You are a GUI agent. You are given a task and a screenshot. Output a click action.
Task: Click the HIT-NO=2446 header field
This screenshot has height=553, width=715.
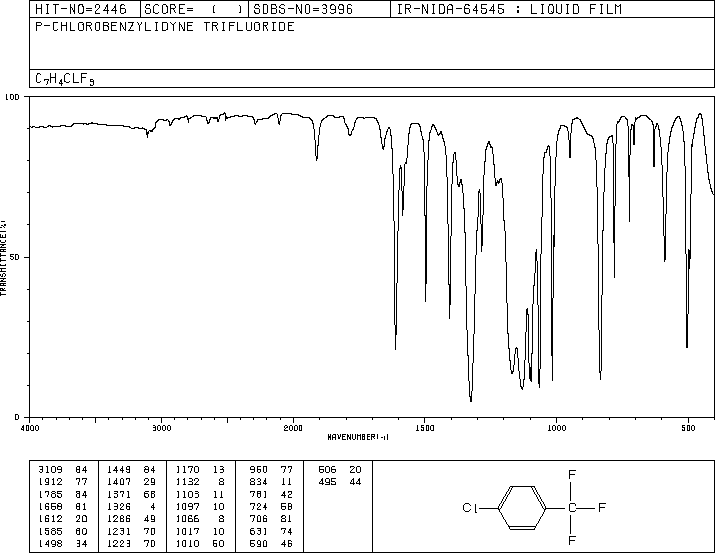click(81, 9)
